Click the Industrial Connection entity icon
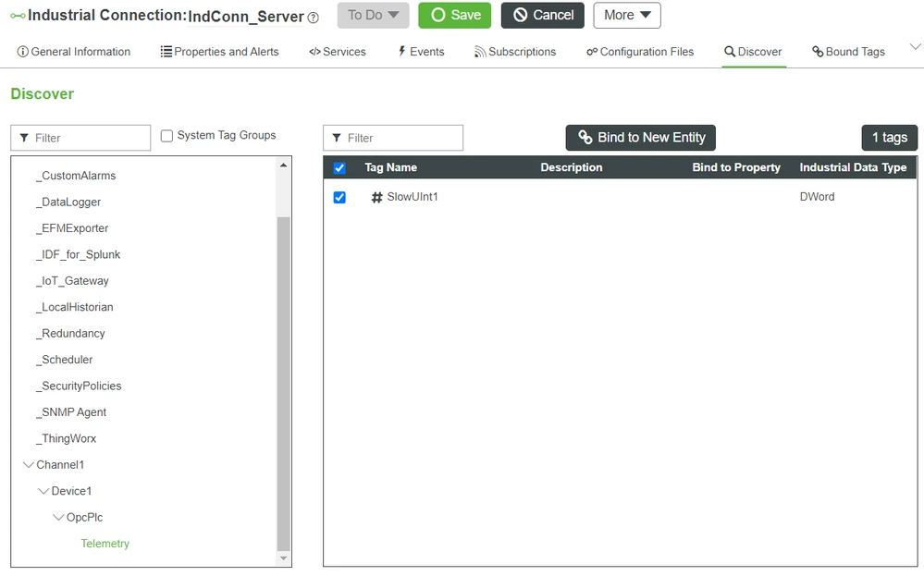The height and width of the screenshot is (576, 924). [x=18, y=16]
